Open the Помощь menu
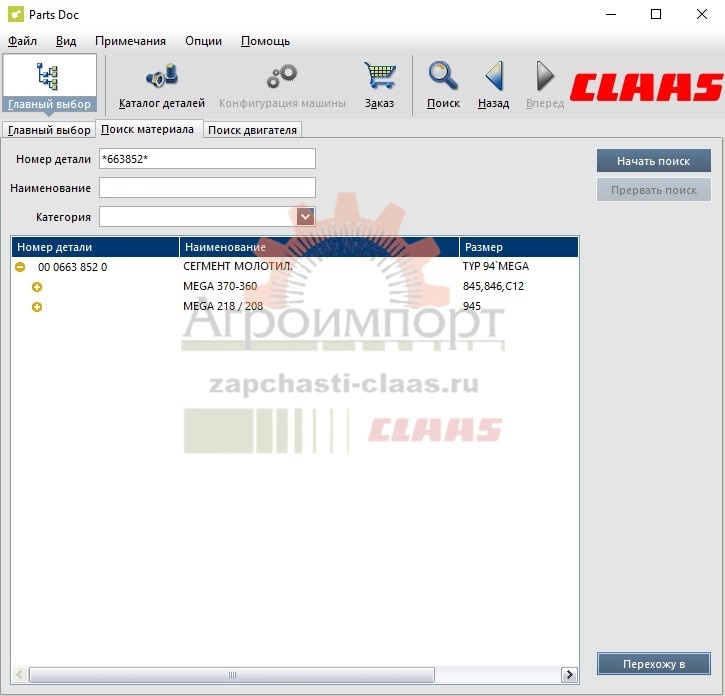Screen dimensions: 725x696 click(x=265, y=41)
